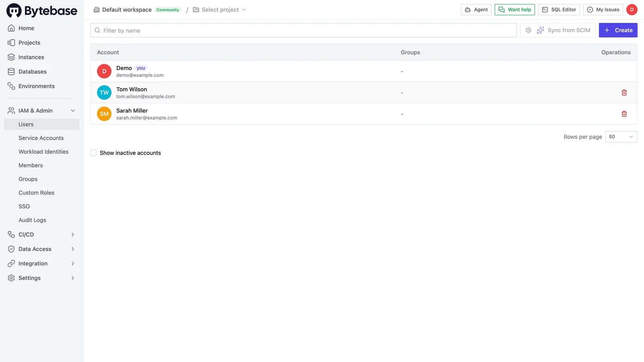Viewport: 644px width, 362px height.
Task: Click the Instances stack icon
Action: click(x=11, y=57)
